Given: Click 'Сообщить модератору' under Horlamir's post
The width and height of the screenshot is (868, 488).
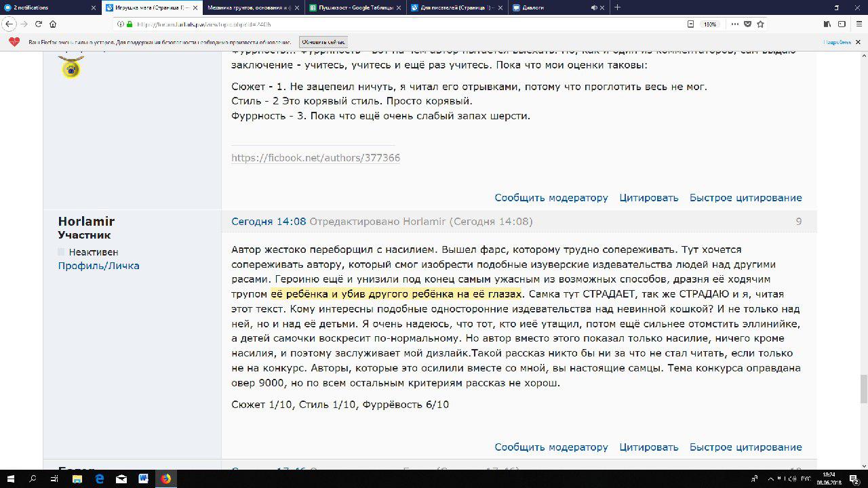Looking at the screenshot, I should point(551,447).
